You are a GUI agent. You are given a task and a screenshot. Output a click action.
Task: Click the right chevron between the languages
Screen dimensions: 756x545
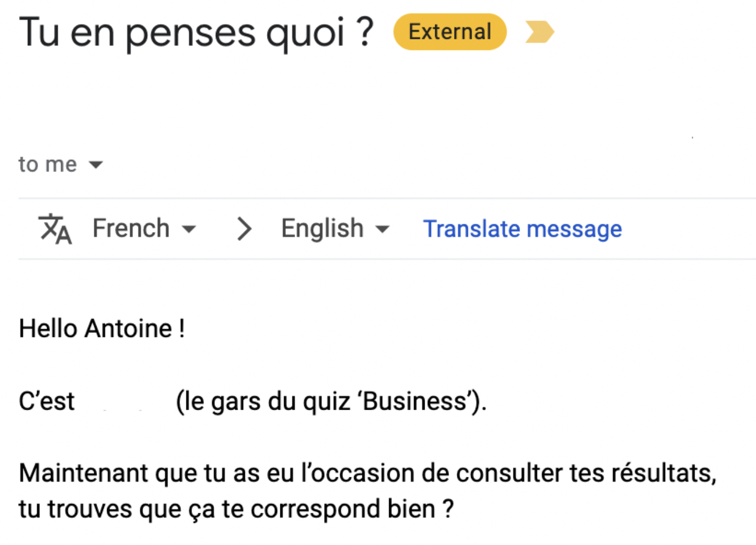pyautogui.click(x=244, y=229)
